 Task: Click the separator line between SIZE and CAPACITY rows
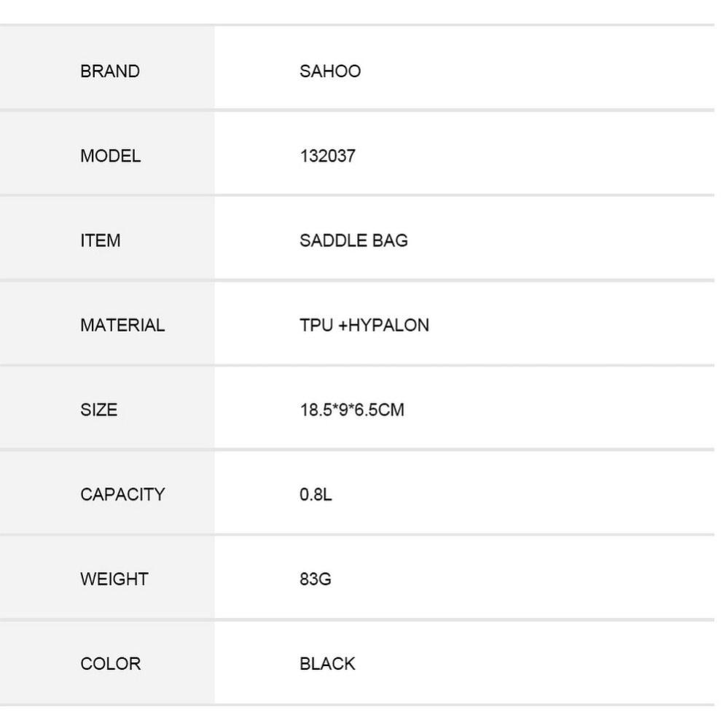(x=357, y=450)
